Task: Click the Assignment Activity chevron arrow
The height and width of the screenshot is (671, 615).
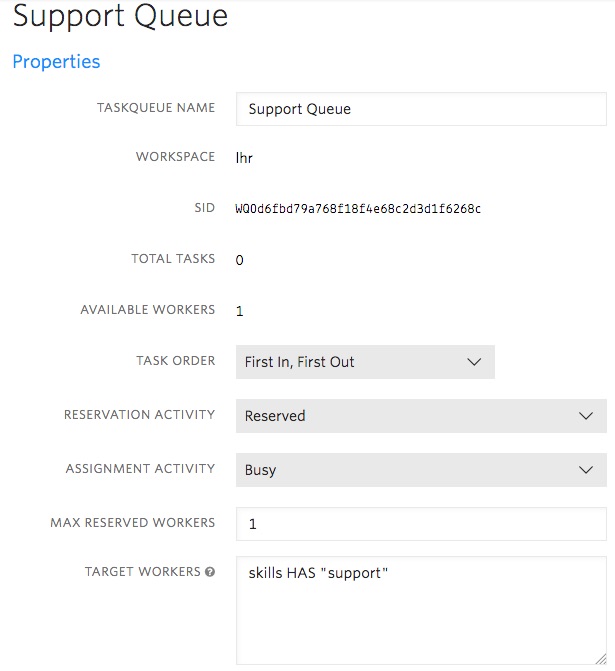Action: (585, 470)
